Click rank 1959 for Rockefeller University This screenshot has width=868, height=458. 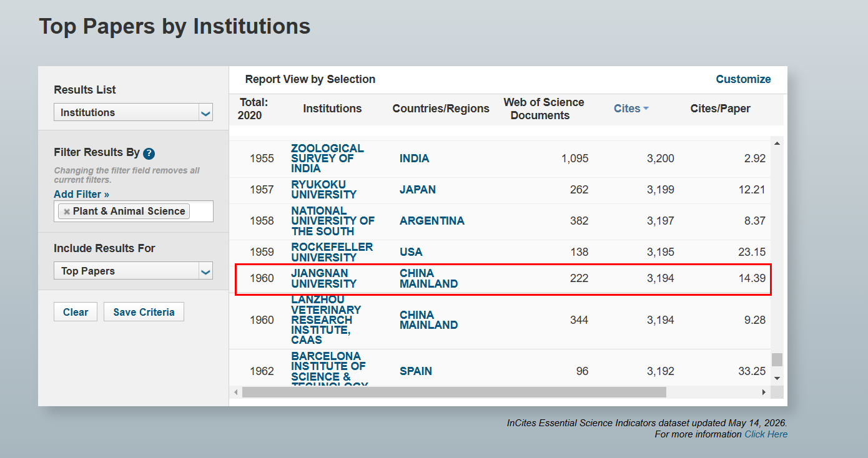click(262, 252)
